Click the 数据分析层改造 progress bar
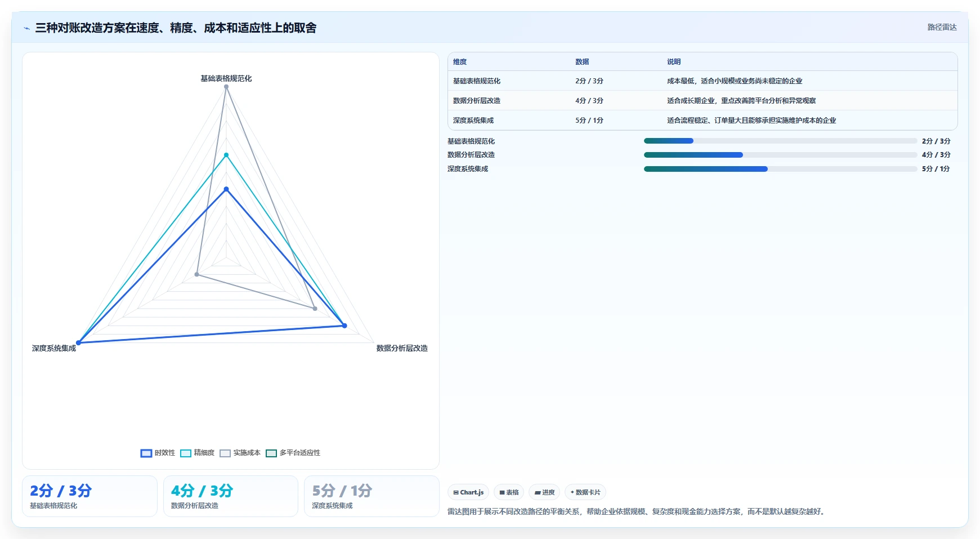Screen dimensions: 980x539 coord(780,155)
